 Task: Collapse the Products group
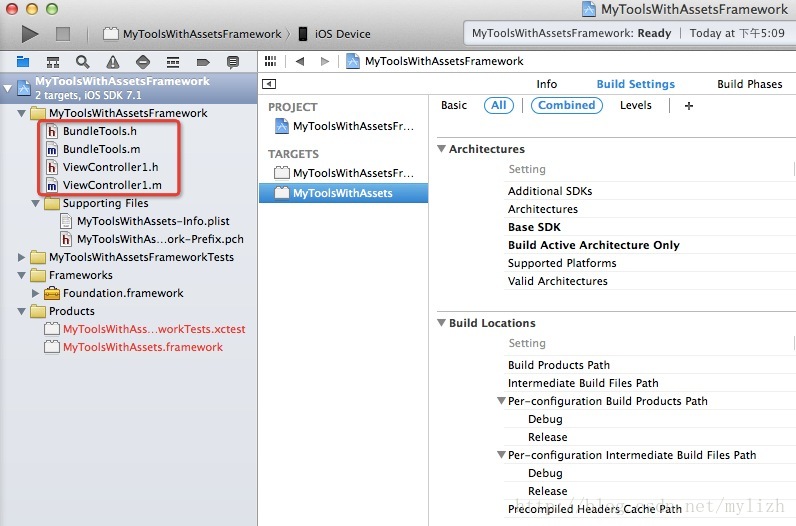pos(22,311)
